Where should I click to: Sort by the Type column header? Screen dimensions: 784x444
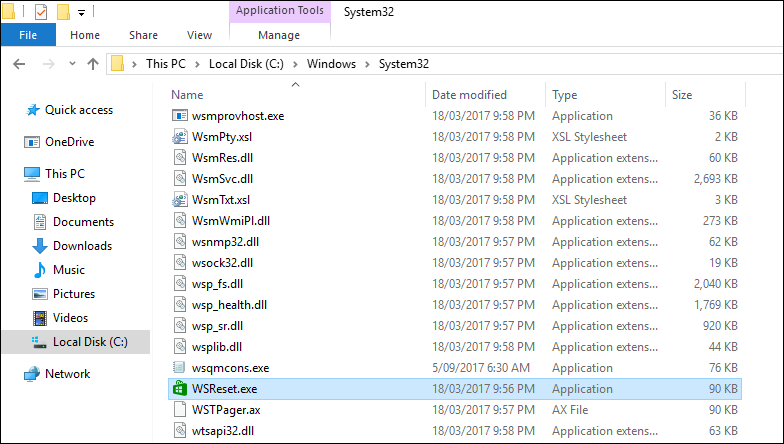[564, 95]
